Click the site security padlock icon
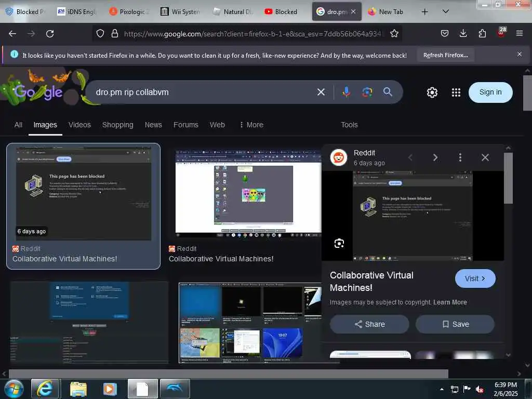This screenshot has height=399, width=532. 115,34
